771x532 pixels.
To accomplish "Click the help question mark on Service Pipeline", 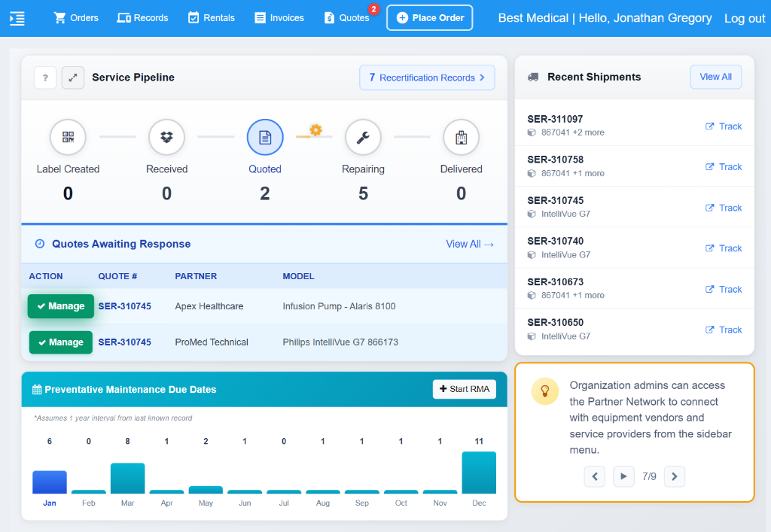I will (44, 78).
